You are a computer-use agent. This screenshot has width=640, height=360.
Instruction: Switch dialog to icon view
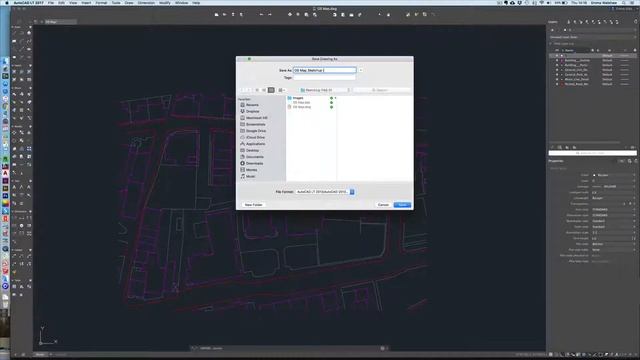(x=257, y=90)
